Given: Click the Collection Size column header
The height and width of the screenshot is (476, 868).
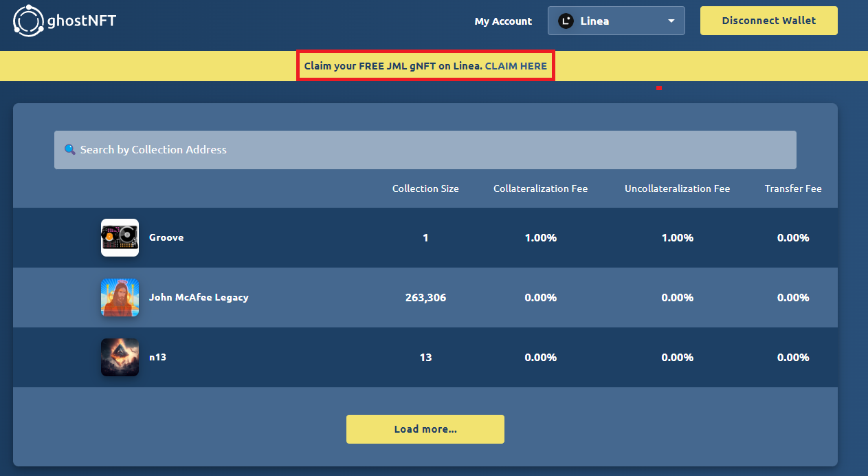Looking at the screenshot, I should point(425,188).
